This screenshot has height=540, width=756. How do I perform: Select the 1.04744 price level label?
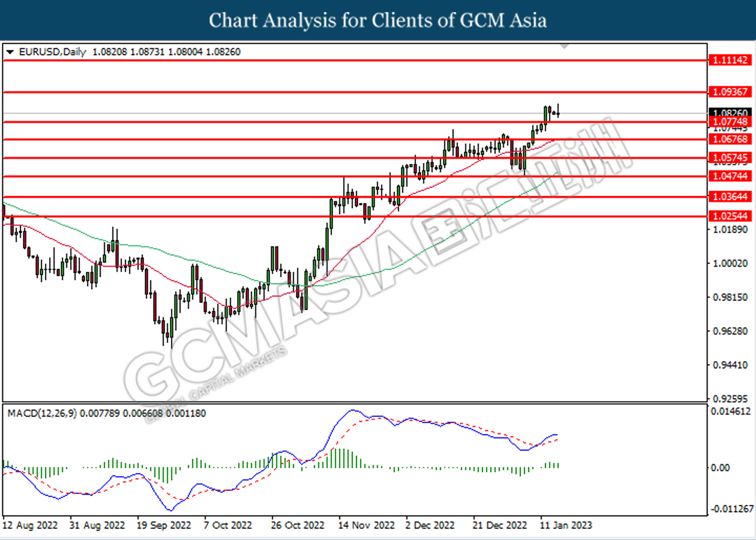(x=730, y=176)
